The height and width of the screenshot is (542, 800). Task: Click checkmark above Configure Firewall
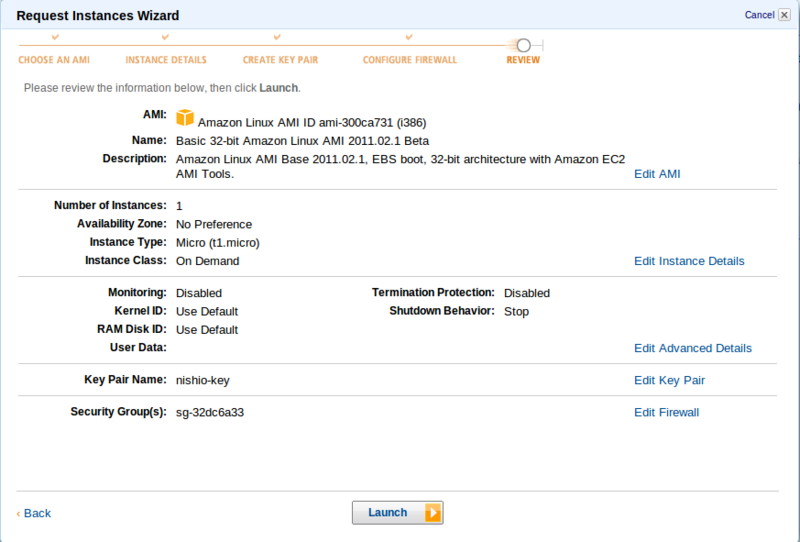409,37
